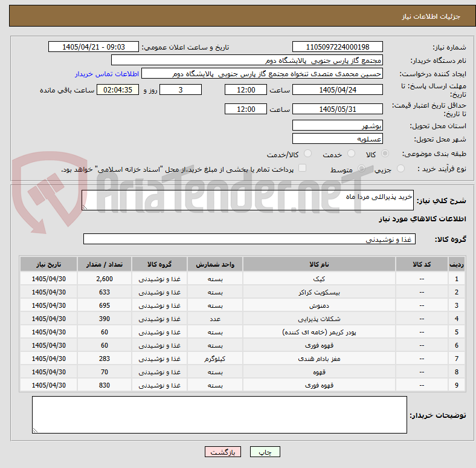Select the پودر کریمر item name
Screen dimensions: 476x468
tap(319, 332)
